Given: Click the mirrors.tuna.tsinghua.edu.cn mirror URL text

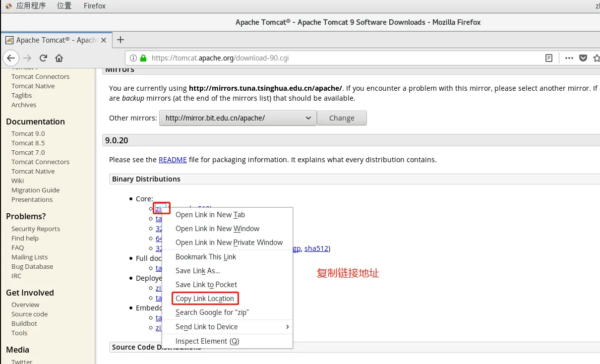Looking at the screenshot, I should tap(265, 88).
